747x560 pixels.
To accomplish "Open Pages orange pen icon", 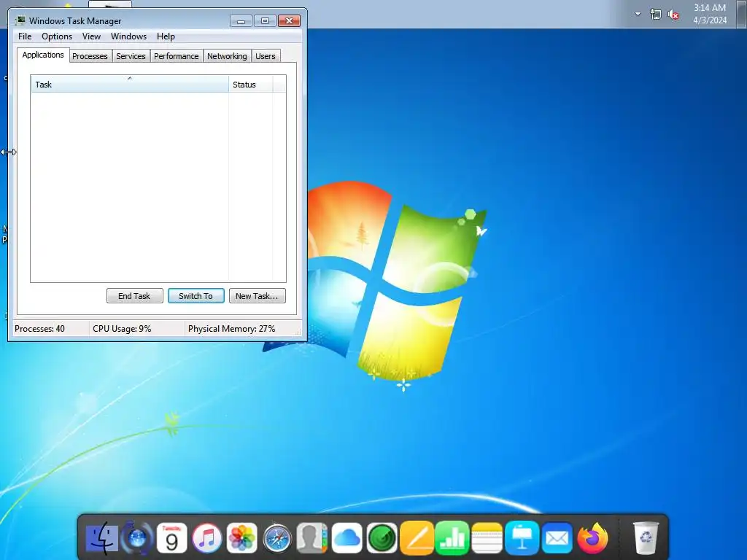I will tap(417, 539).
